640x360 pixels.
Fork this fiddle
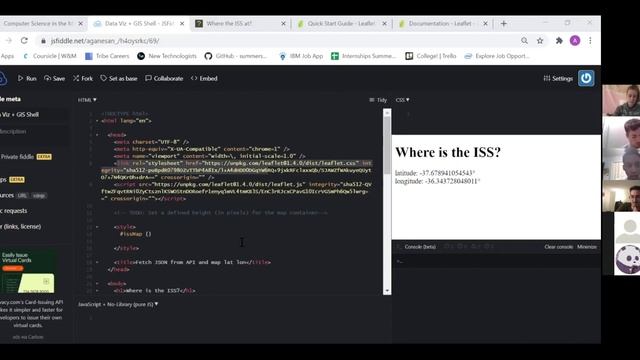[83, 78]
